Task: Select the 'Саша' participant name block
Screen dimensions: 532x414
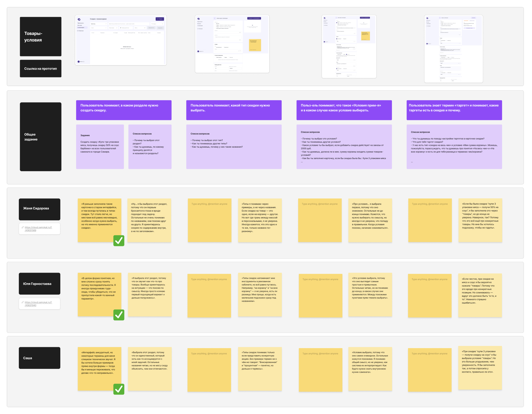Action: coord(40,358)
